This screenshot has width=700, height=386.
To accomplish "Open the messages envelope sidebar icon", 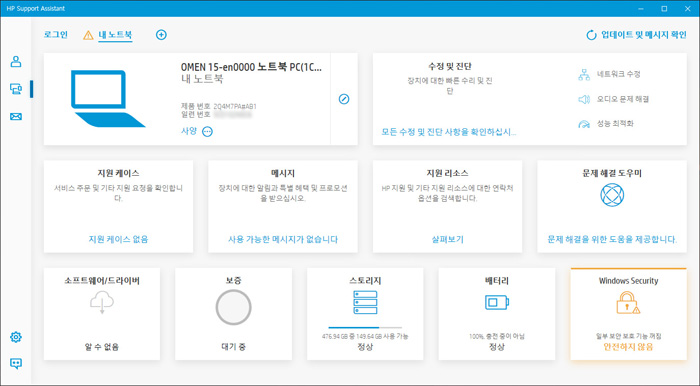I will click(x=16, y=116).
